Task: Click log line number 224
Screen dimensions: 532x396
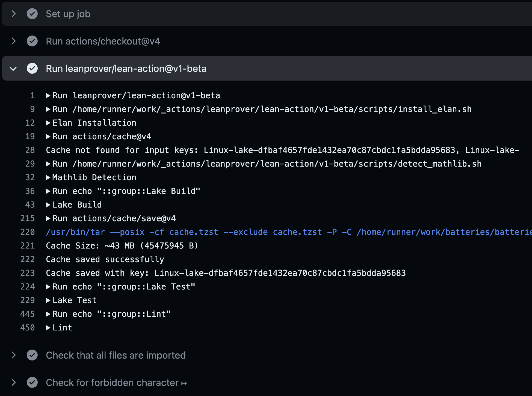Action: [28, 287]
